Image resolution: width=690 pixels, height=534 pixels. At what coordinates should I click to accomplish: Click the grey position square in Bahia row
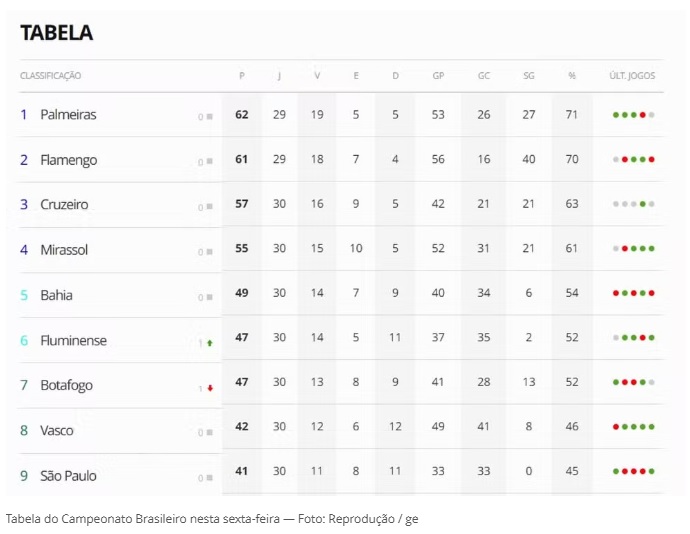coord(209,298)
